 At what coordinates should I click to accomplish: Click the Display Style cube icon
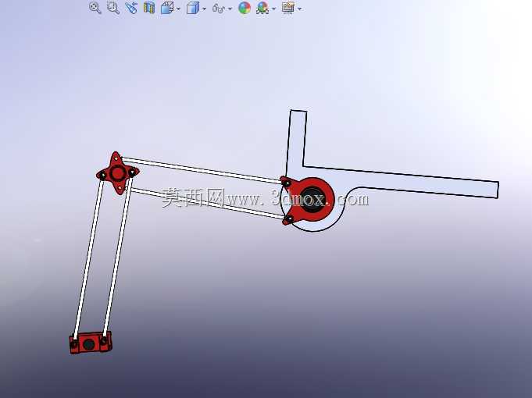click(193, 8)
